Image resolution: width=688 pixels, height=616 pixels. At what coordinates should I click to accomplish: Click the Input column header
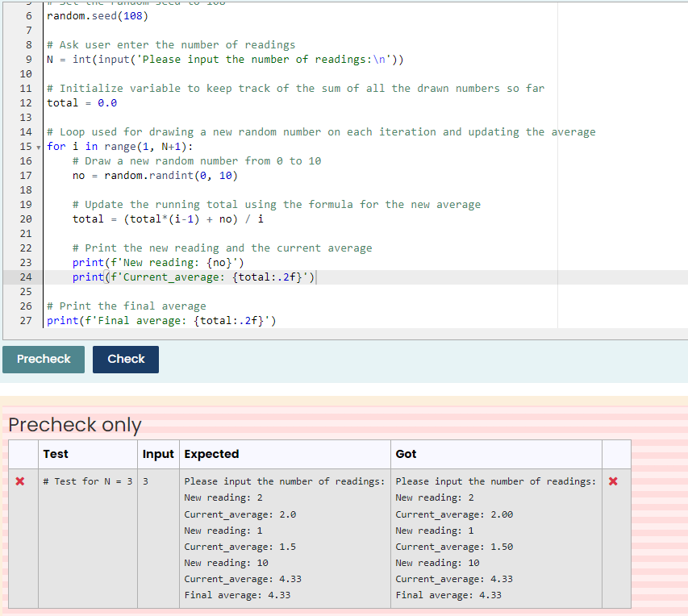pyautogui.click(x=158, y=454)
